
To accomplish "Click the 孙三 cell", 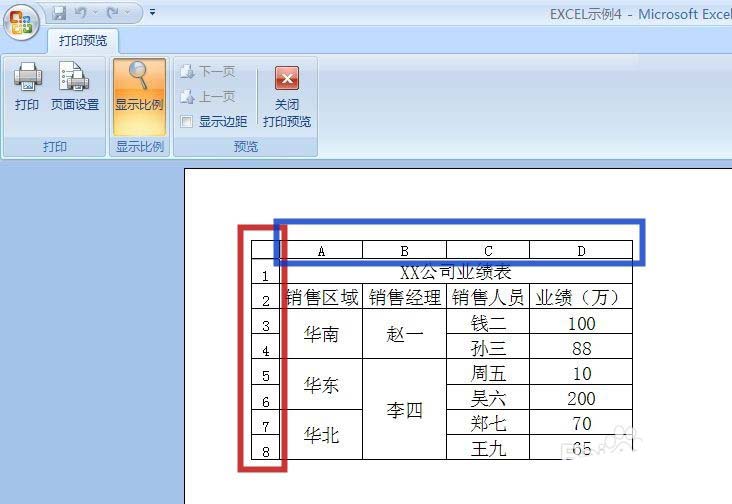I will (488, 347).
